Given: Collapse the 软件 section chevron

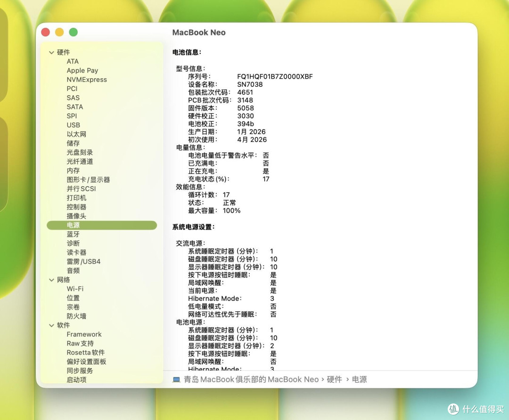Looking at the screenshot, I should click(51, 325).
